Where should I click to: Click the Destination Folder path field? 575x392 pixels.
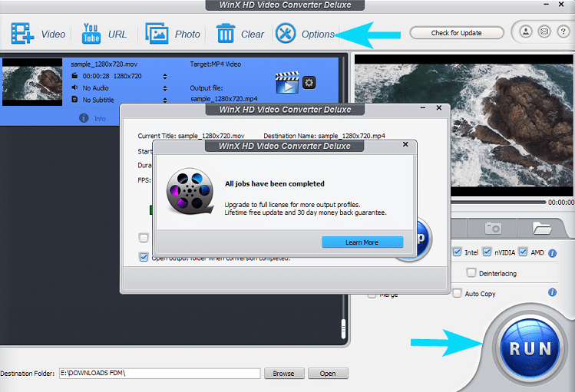160,374
